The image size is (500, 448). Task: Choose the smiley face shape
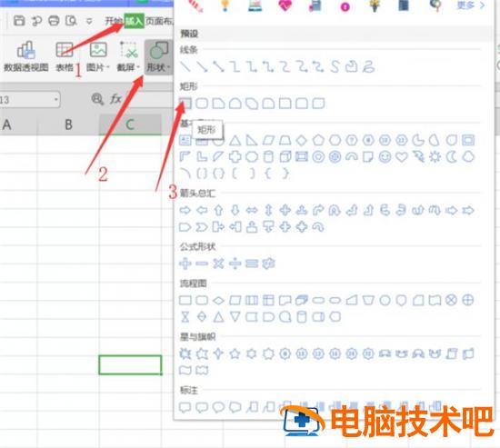click(x=385, y=156)
